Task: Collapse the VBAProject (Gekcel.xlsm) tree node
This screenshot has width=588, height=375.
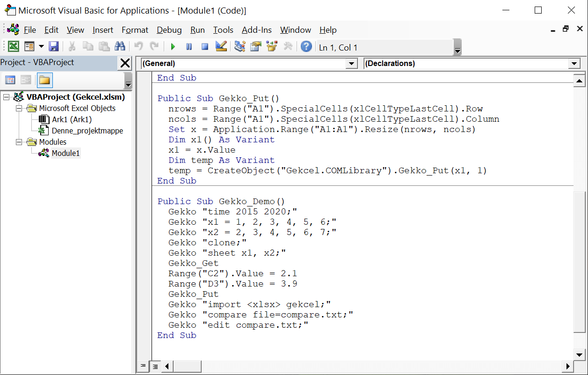Action: coord(6,97)
